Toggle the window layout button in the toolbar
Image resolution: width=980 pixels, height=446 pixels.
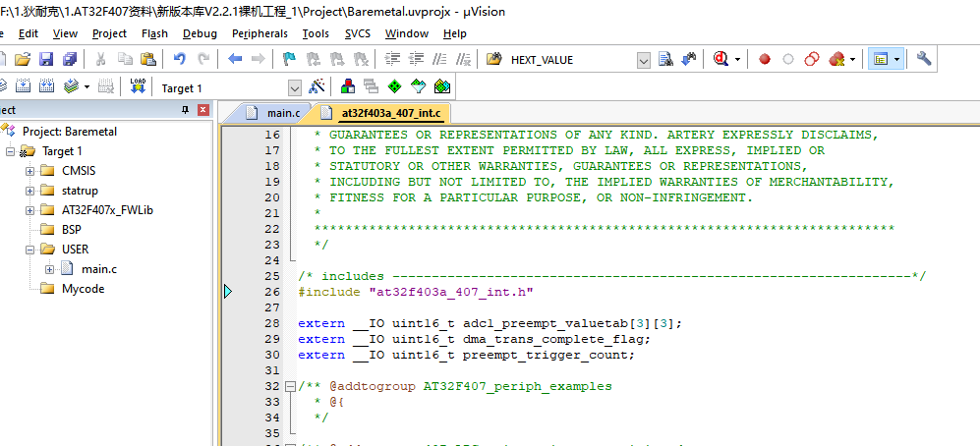tap(881, 59)
